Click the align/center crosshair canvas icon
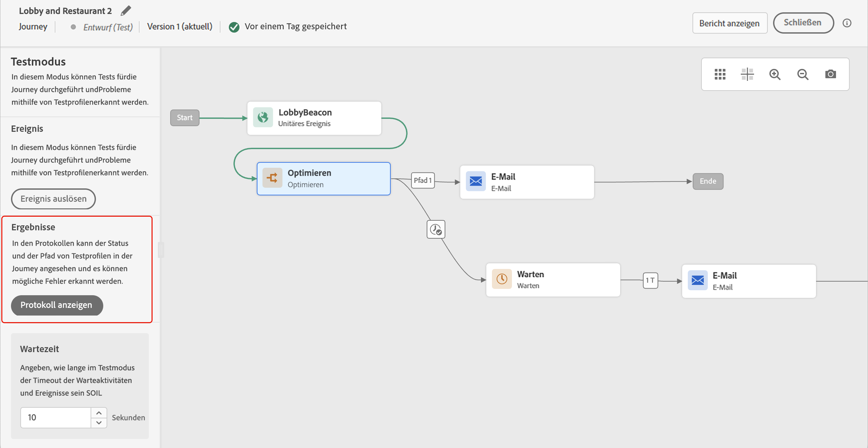The width and height of the screenshot is (868, 448). coord(747,74)
